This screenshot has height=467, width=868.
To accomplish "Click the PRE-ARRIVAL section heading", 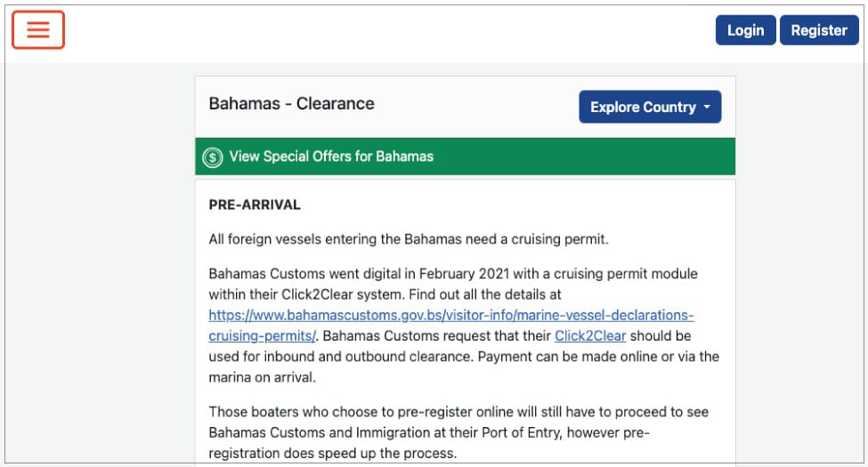I will 255,205.
